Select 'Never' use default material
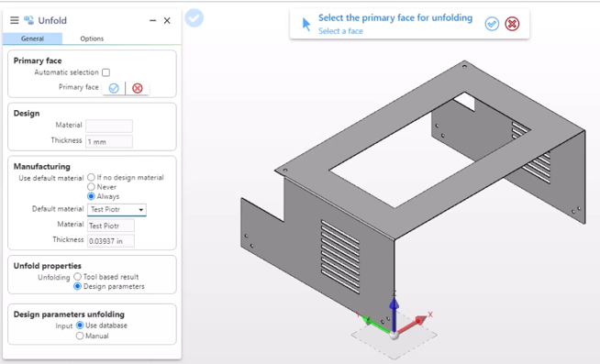Screen dimensions: 600x364 click(91, 187)
